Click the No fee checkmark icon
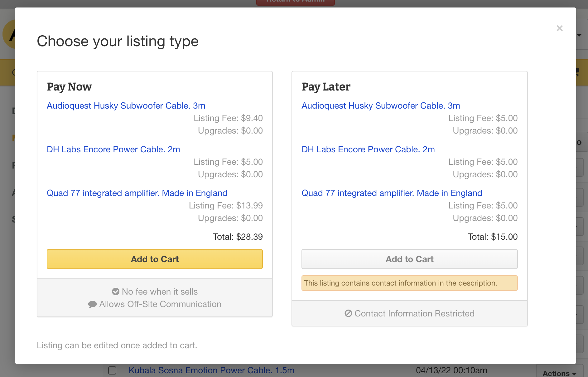 click(116, 291)
